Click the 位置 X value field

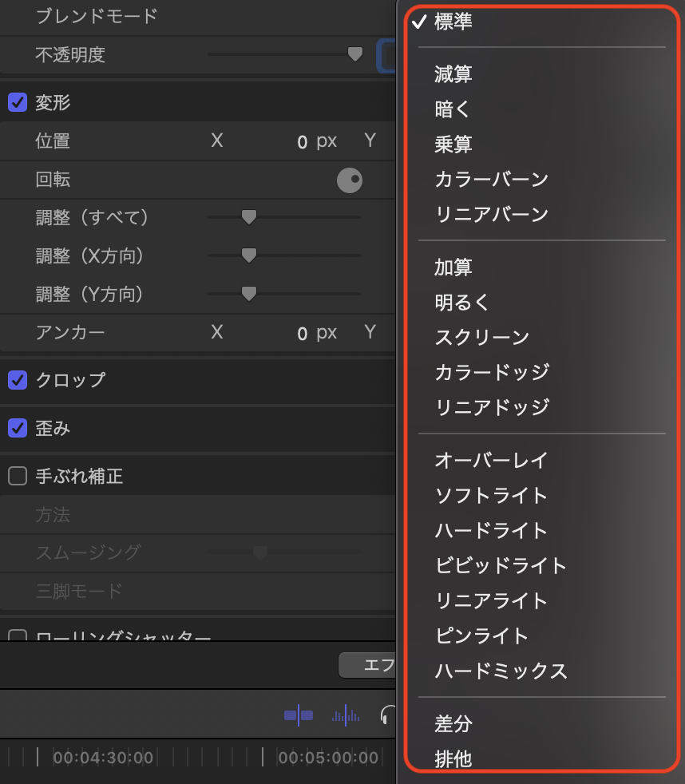point(302,141)
